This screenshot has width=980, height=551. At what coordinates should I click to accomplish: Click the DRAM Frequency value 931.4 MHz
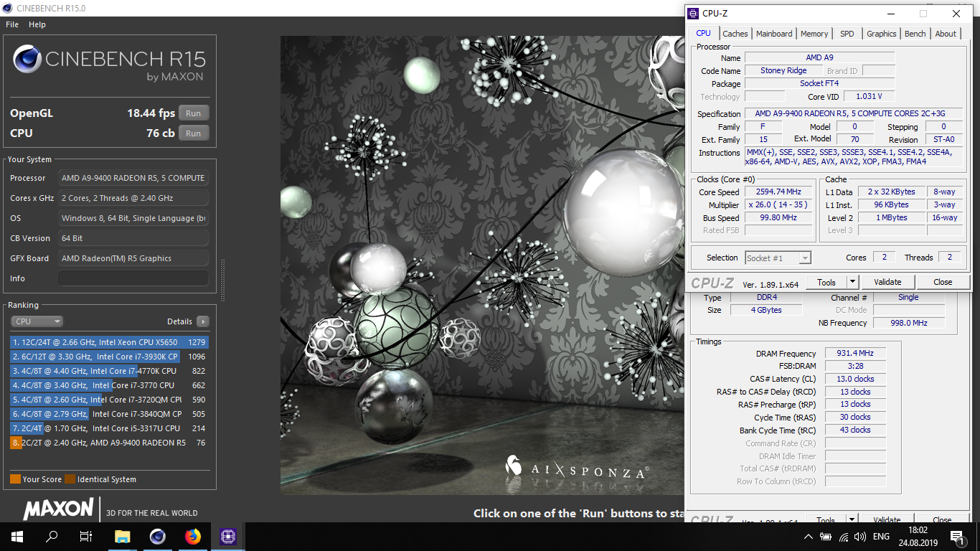coord(854,354)
